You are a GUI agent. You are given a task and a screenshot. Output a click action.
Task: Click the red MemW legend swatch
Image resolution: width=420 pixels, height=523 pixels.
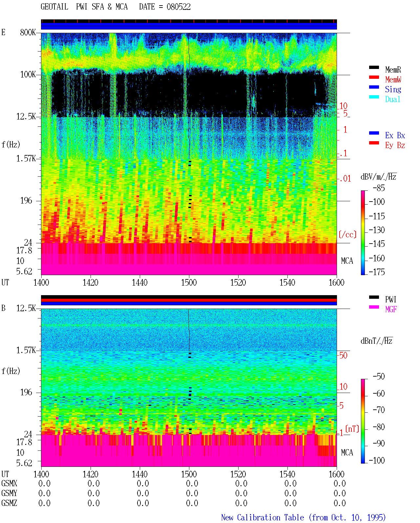pyautogui.click(x=374, y=77)
